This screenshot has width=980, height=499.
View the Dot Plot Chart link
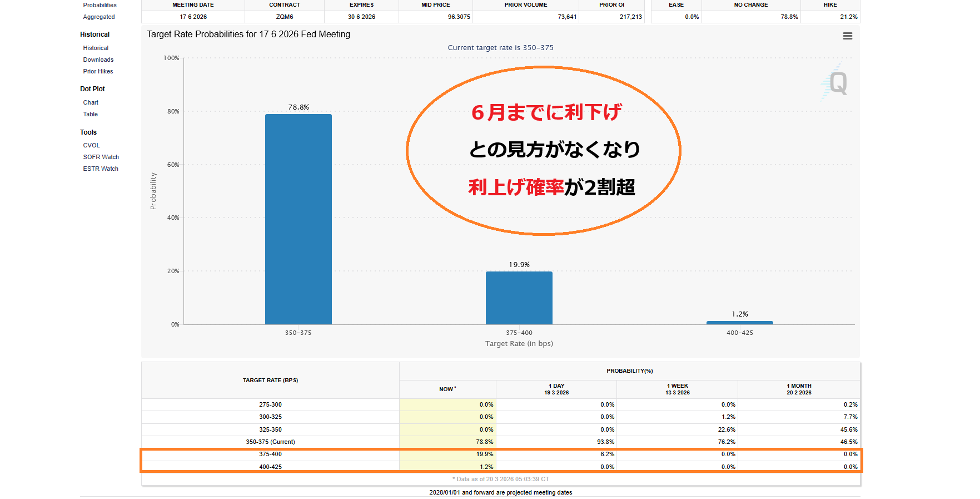[x=91, y=102]
